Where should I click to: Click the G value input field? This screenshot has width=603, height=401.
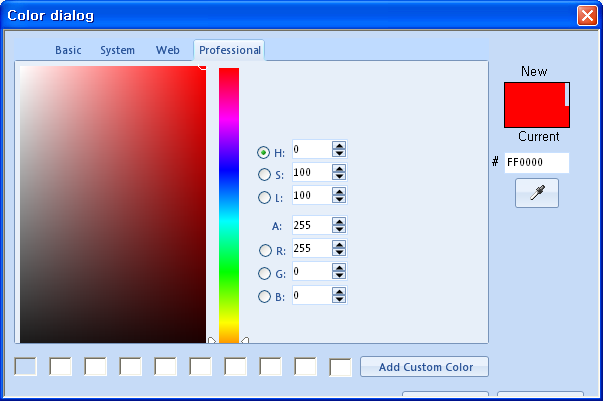coord(311,271)
